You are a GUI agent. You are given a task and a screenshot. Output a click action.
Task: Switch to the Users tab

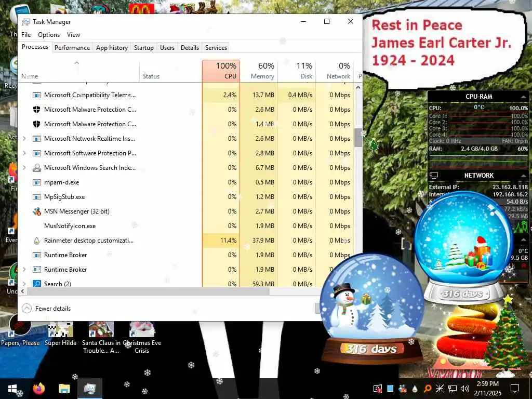(x=167, y=48)
